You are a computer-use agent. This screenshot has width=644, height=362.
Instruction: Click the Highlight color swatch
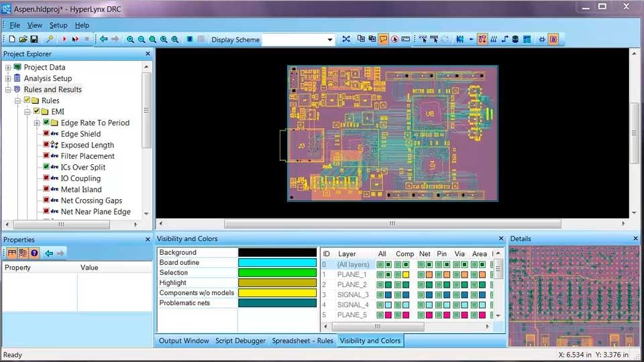coord(277,283)
